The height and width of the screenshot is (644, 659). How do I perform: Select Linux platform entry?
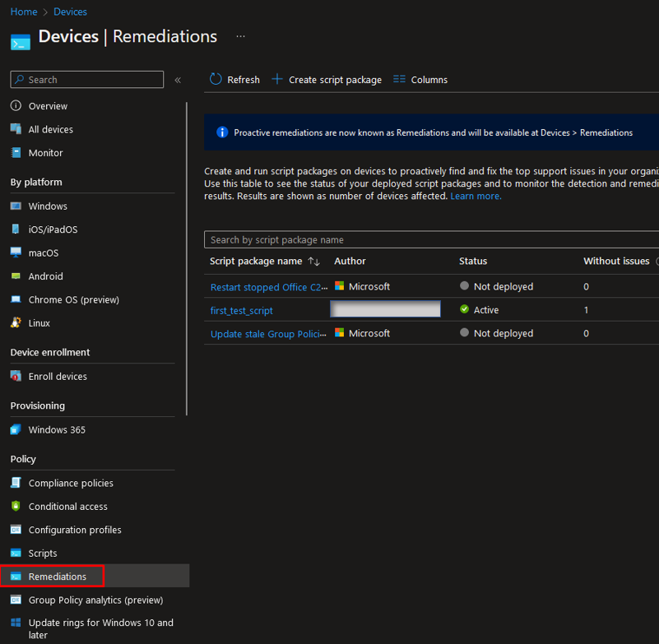click(x=39, y=323)
